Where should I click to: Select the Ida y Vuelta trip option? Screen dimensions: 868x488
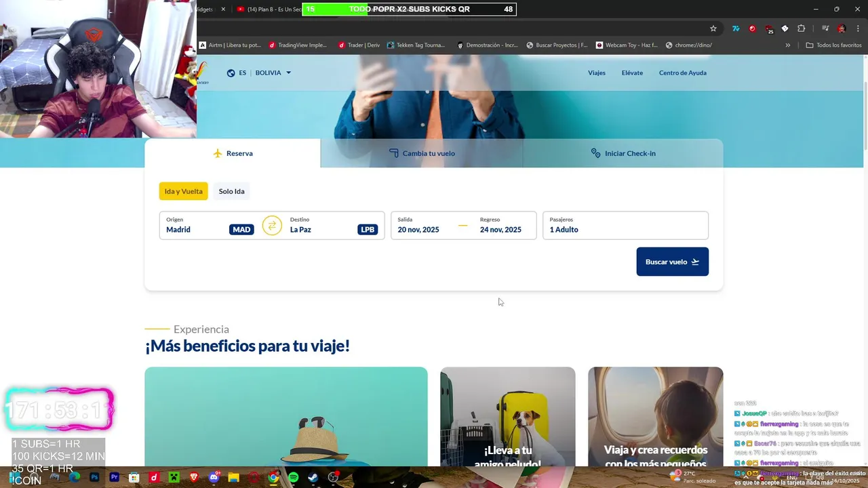point(184,191)
